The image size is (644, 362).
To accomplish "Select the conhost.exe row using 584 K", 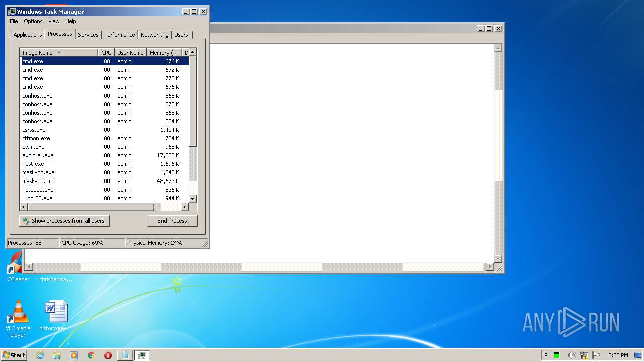I will pyautogui.click(x=104, y=121).
